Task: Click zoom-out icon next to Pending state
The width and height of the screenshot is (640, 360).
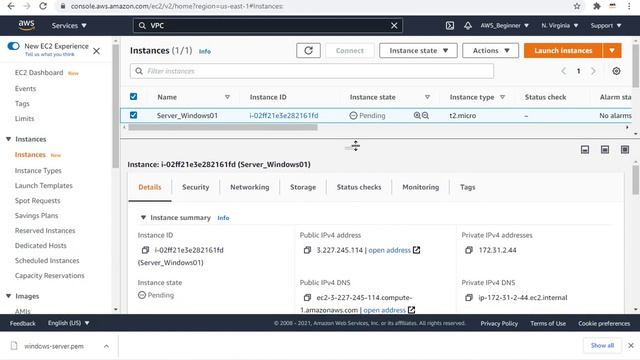Action: (x=425, y=116)
